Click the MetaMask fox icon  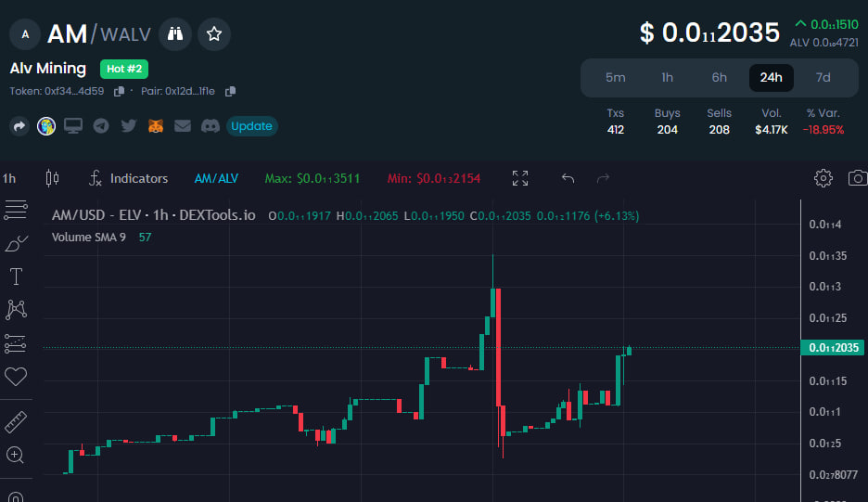(156, 126)
